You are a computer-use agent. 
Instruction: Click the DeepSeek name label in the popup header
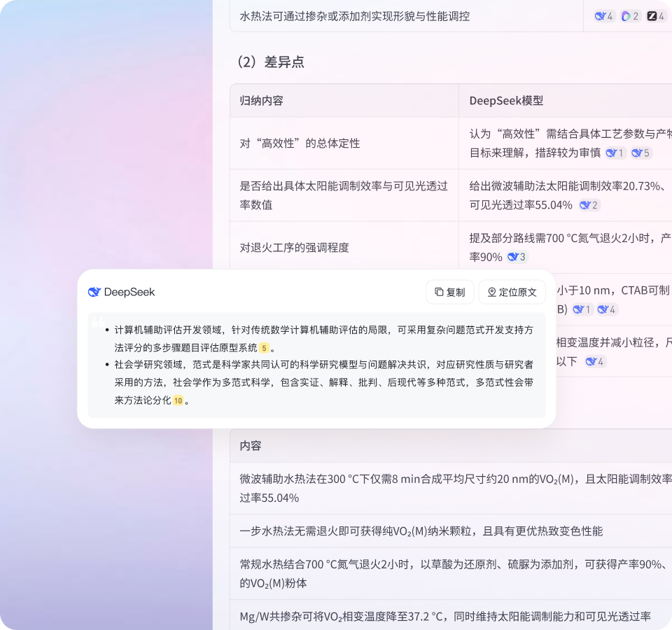(129, 293)
